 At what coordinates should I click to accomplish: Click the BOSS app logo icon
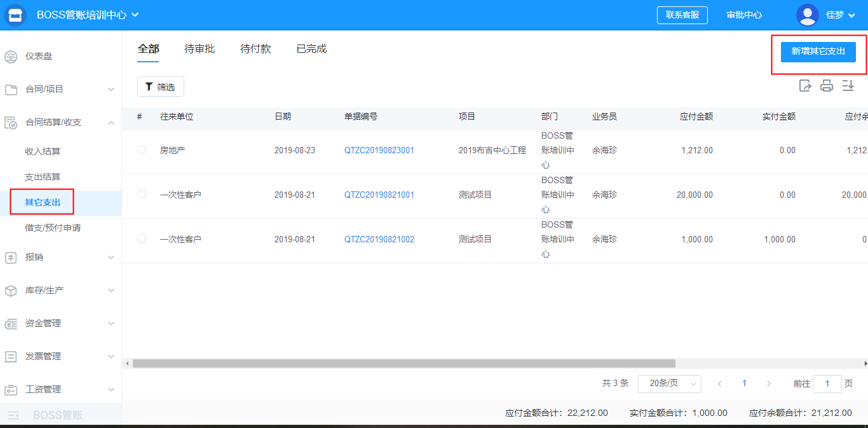click(15, 15)
